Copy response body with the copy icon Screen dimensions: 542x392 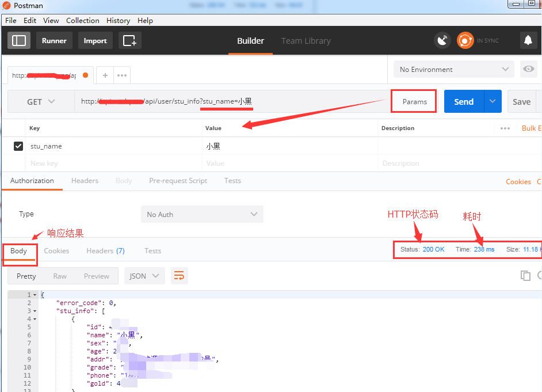[525, 276]
